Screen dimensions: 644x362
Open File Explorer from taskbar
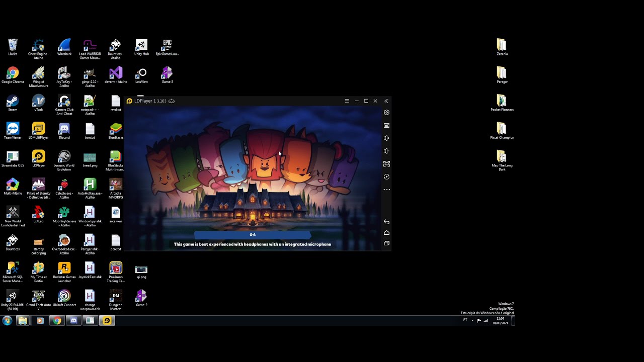click(23, 321)
